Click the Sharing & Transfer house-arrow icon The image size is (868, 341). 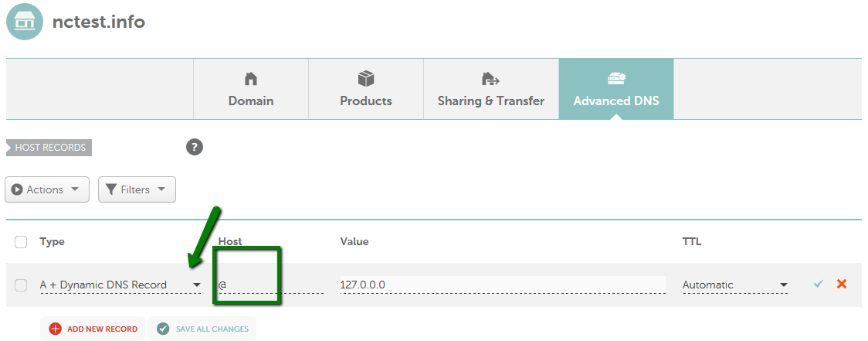(490, 80)
